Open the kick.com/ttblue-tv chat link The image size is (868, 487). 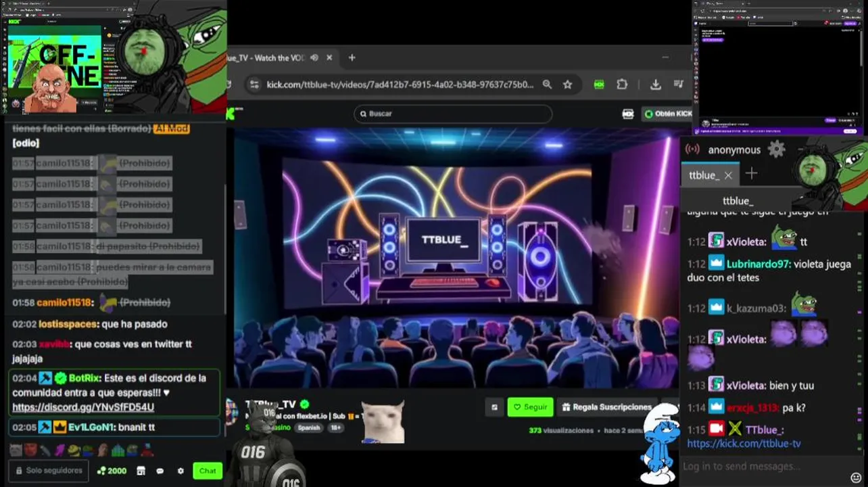click(744, 444)
